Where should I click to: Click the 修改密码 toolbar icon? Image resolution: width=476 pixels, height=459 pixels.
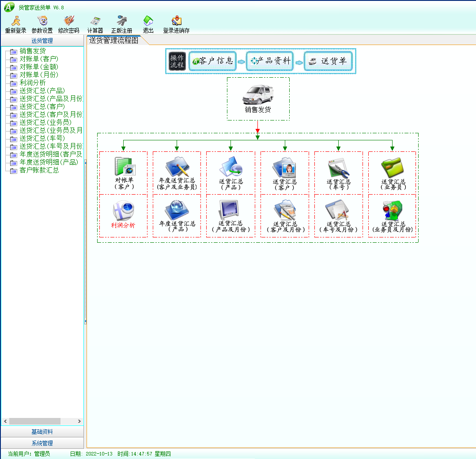pos(68,21)
